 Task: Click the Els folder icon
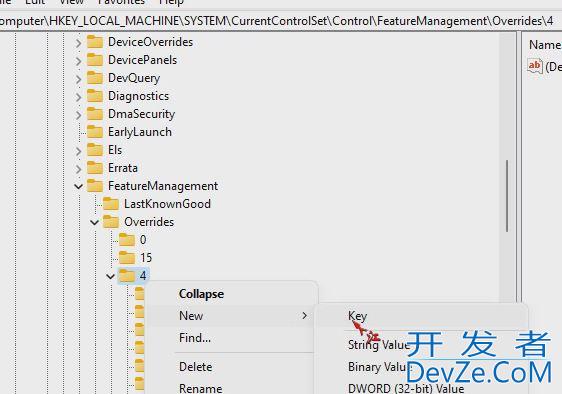tap(95, 150)
